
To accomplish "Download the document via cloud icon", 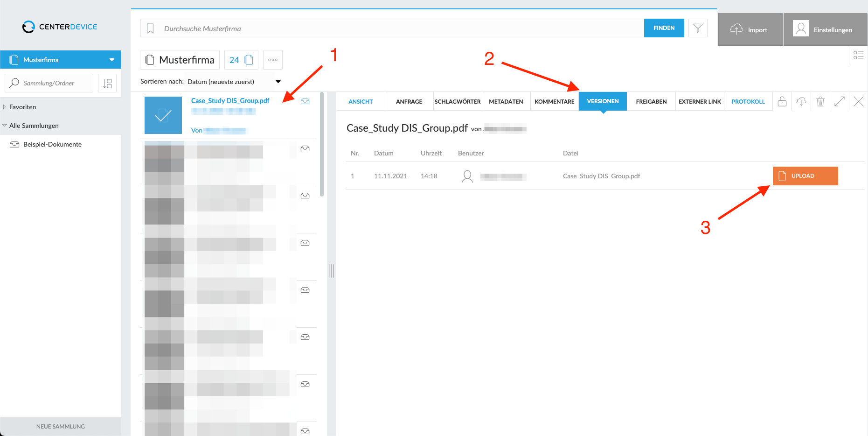I will tap(801, 101).
